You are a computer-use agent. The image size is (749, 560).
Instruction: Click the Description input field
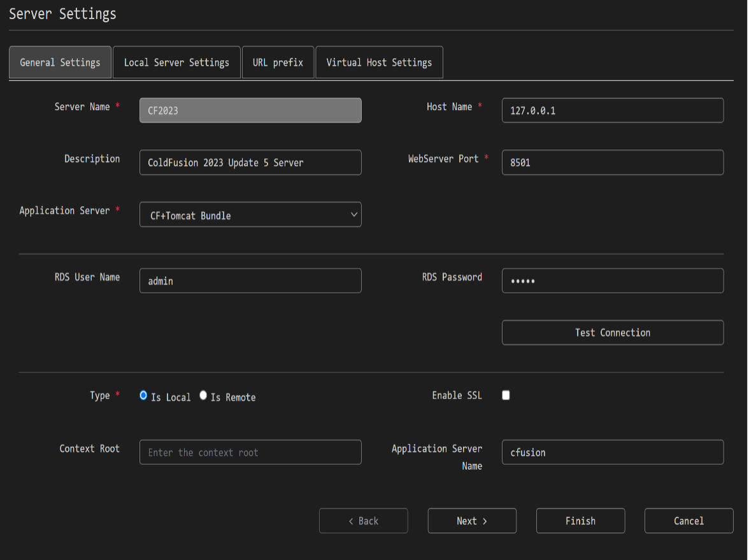click(x=250, y=162)
